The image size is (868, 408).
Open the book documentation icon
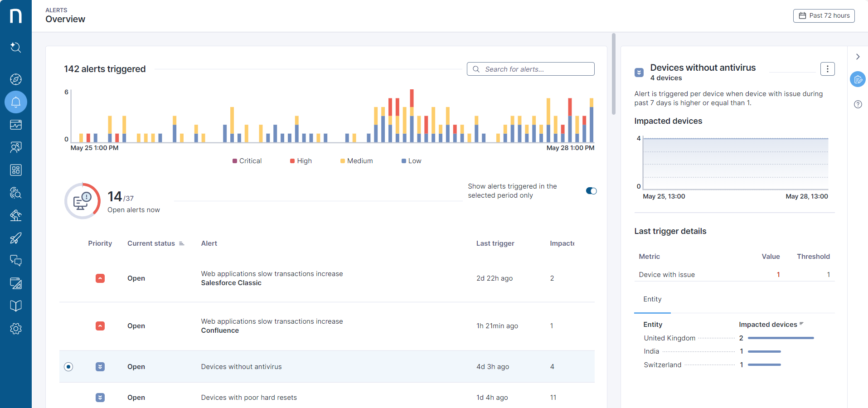[16, 306]
